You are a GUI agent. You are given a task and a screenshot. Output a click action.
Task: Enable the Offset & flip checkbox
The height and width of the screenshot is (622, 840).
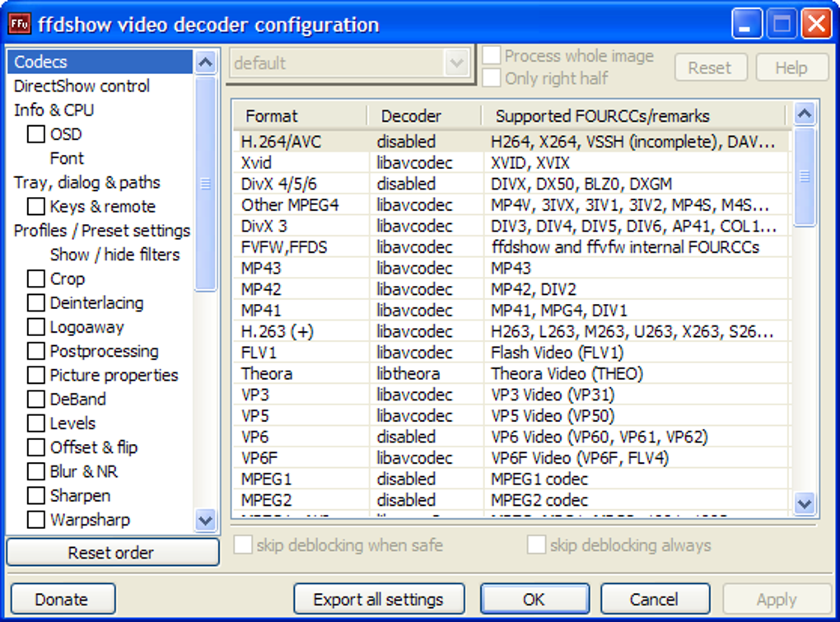[36, 447]
